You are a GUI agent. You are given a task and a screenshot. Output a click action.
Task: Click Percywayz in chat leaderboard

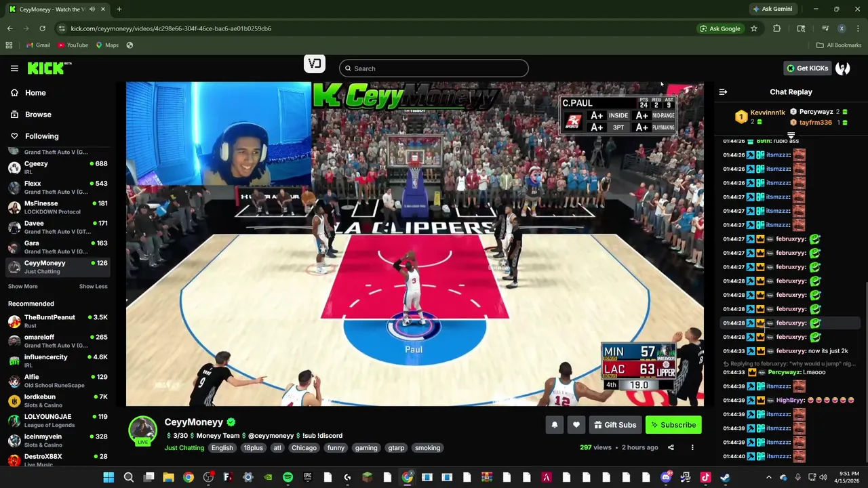tap(816, 112)
